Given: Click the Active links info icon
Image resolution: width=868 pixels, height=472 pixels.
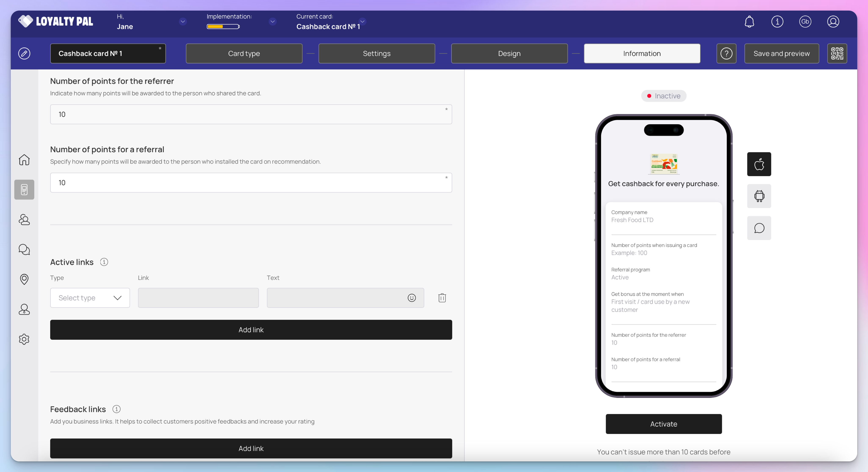Looking at the screenshot, I should point(104,262).
